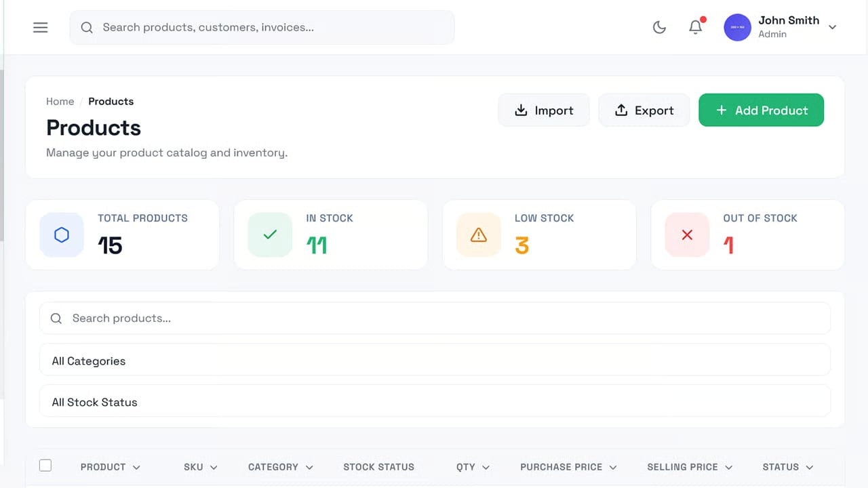Click the In Stock count 11

[x=317, y=245]
